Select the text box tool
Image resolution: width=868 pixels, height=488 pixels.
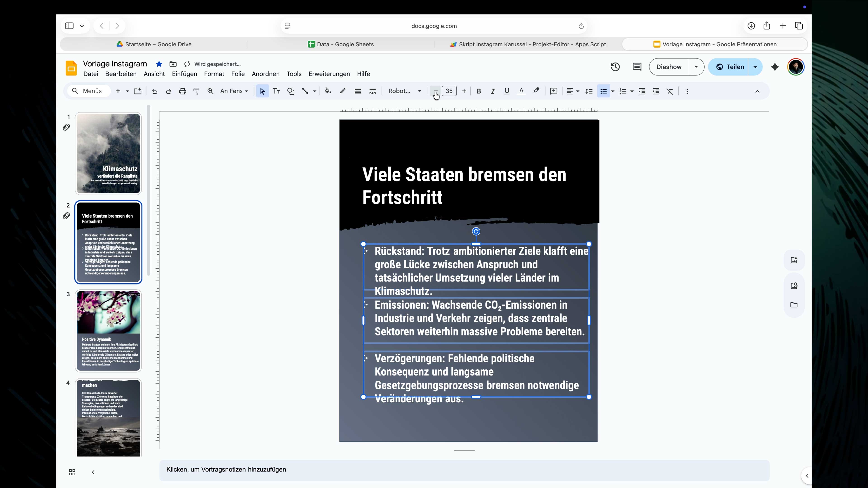tap(276, 91)
